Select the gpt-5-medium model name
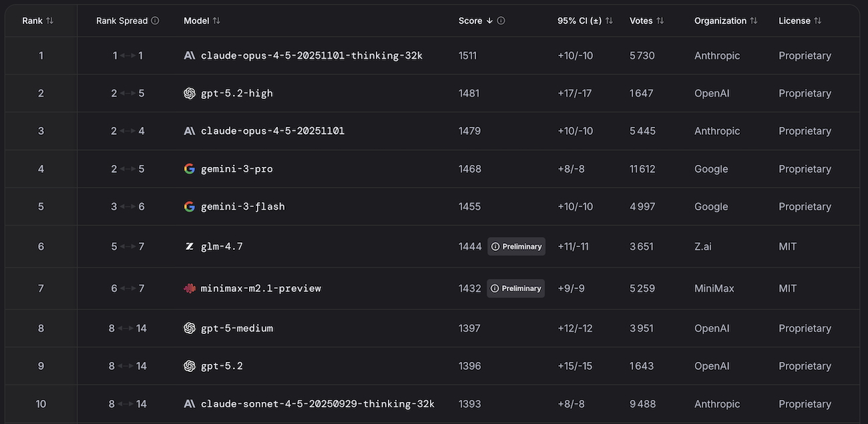The image size is (868, 424). 237,328
